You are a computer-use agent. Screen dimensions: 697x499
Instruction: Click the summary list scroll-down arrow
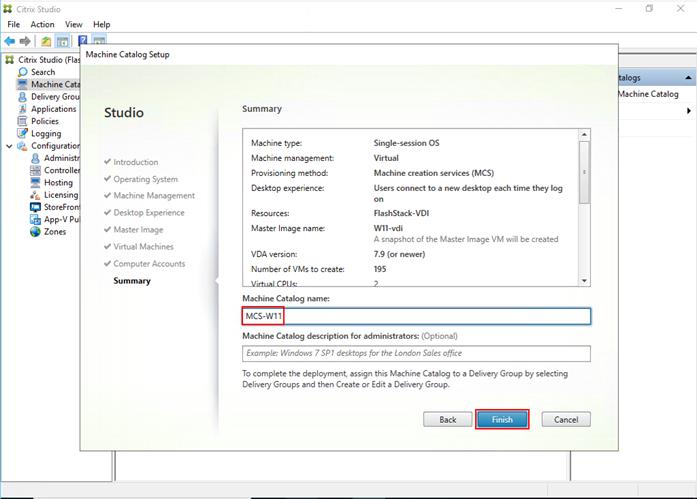tap(584, 281)
